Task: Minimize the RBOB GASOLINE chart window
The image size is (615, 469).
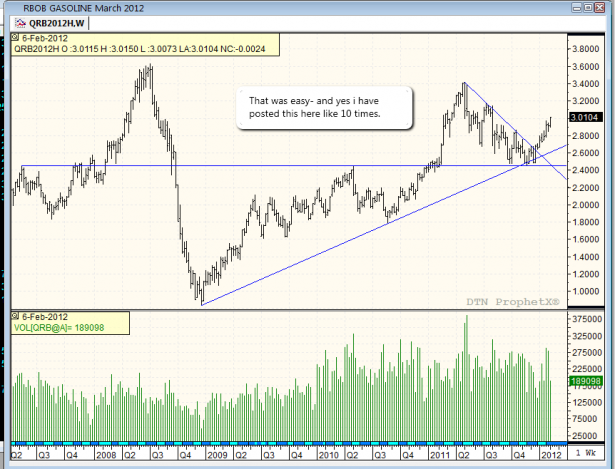Action: pos(577,7)
